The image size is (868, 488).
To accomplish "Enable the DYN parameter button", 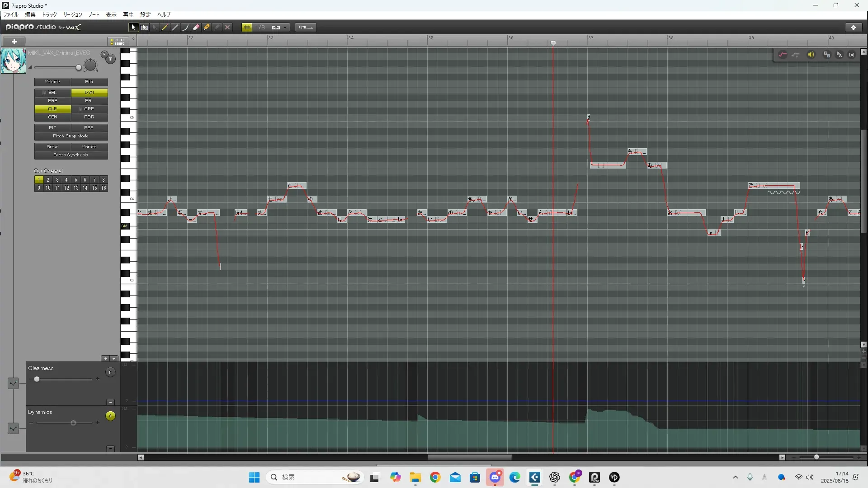I will (89, 93).
